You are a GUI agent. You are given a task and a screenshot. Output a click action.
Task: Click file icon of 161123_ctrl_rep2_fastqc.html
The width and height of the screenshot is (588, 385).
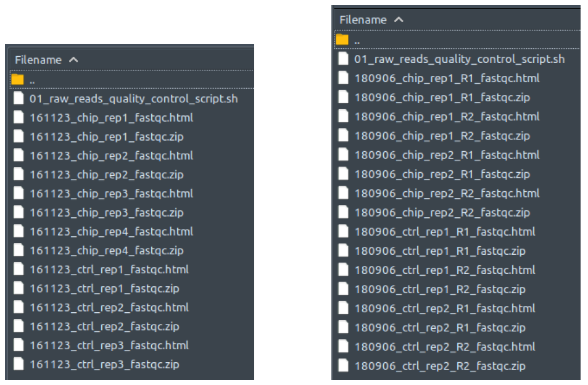tap(19, 307)
